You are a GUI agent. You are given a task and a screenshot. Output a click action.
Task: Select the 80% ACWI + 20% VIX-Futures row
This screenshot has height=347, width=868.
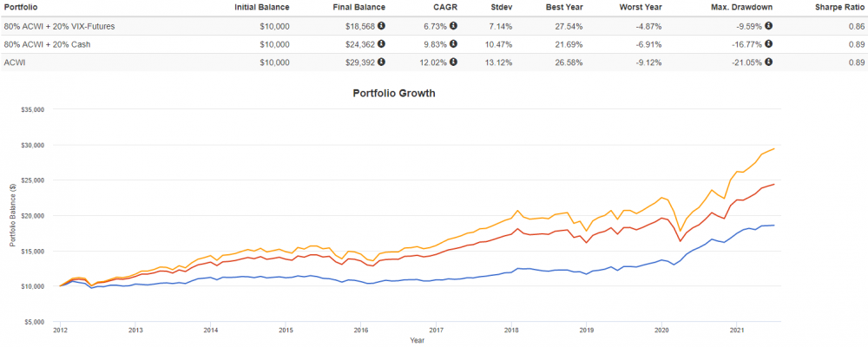60,27
